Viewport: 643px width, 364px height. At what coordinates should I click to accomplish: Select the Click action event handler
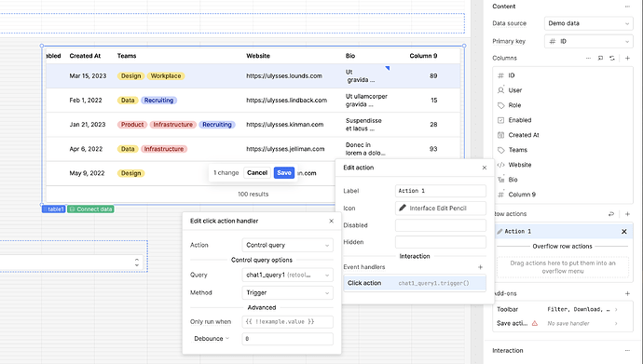(415, 283)
